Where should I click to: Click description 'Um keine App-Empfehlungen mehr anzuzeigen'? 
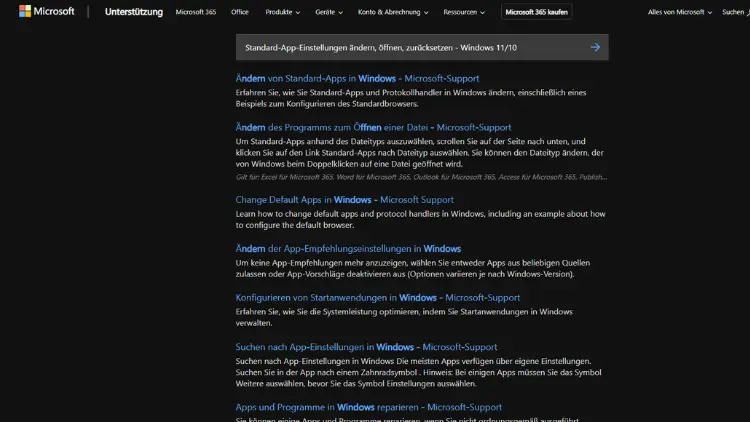413,268
